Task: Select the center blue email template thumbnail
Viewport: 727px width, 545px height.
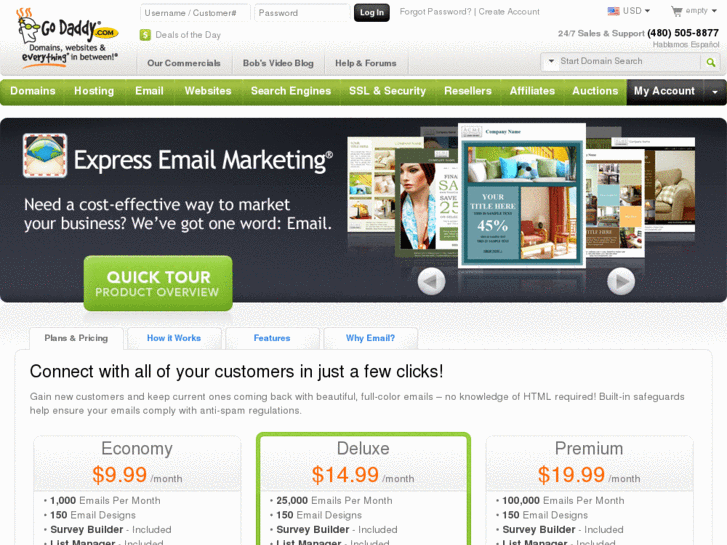Action: coord(522,195)
